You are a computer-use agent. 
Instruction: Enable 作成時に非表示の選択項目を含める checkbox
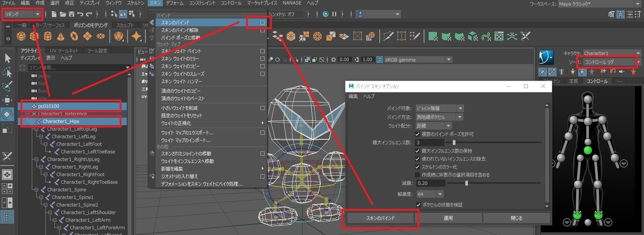[418, 174]
